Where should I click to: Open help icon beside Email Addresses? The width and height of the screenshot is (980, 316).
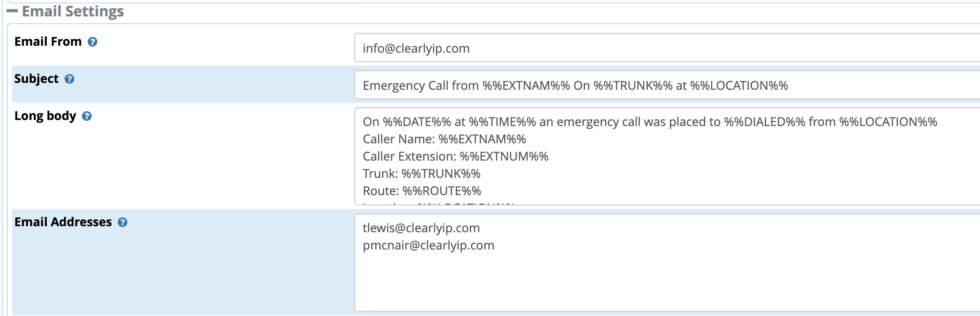click(x=123, y=222)
